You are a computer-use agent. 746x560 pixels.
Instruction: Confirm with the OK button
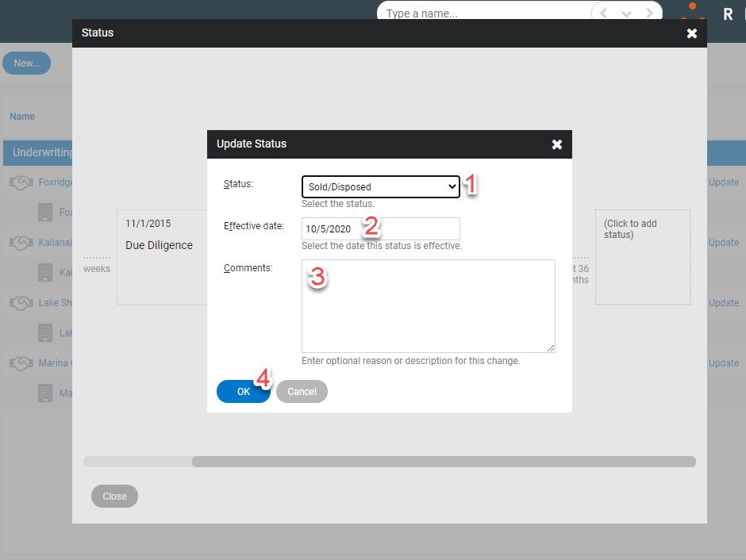244,391
